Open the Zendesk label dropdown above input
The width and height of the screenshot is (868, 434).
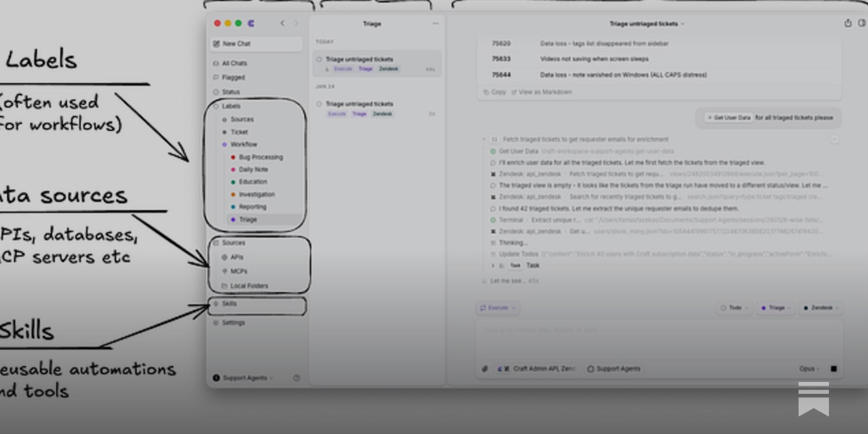click(821, 308)
